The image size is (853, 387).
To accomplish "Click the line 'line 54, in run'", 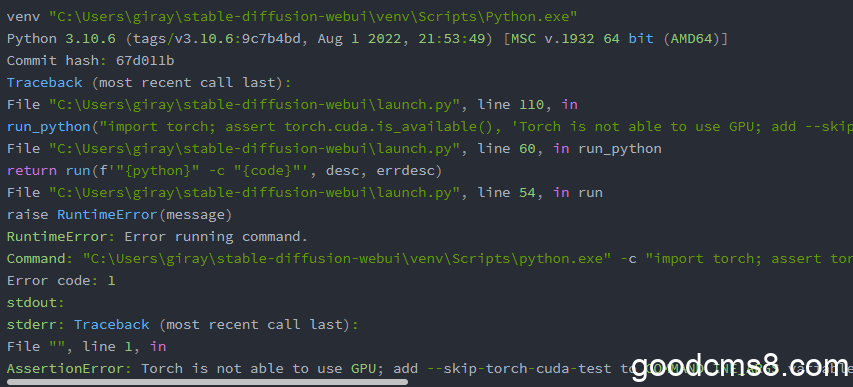I will (x=305, y=193).
